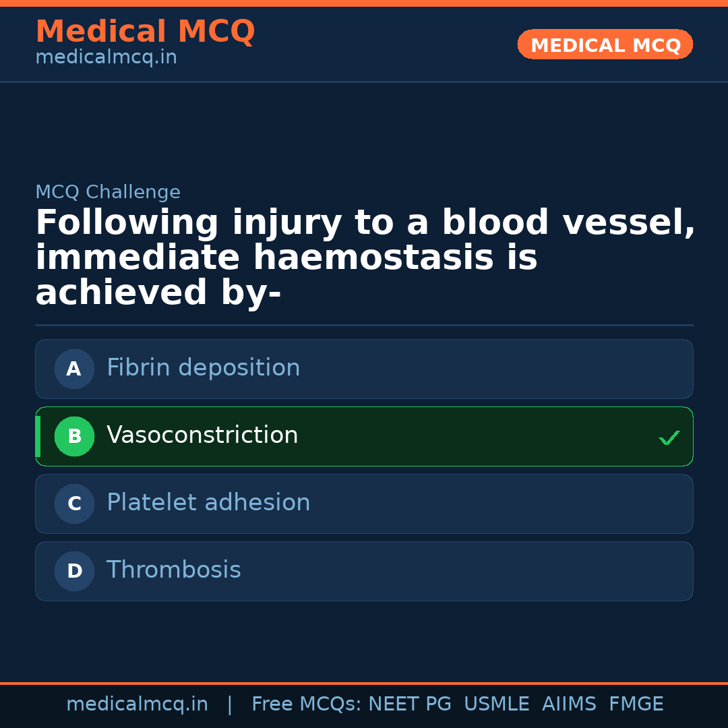The width and height of the screenshot is (728, 728).
Task: Click the green checkmark on Vasoconstriction
Action: click(x=669, y=438)
